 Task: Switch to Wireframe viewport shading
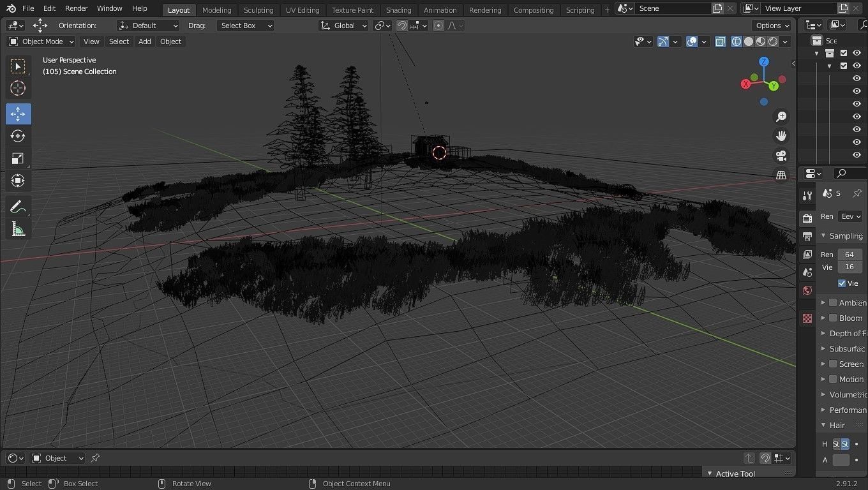[737, 41]
